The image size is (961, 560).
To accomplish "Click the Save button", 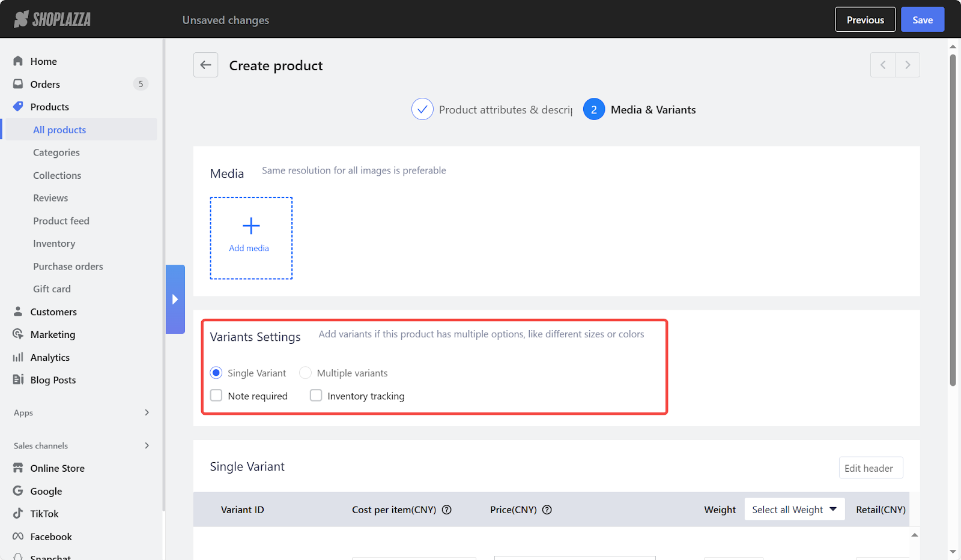I will [x=922, y=20].
